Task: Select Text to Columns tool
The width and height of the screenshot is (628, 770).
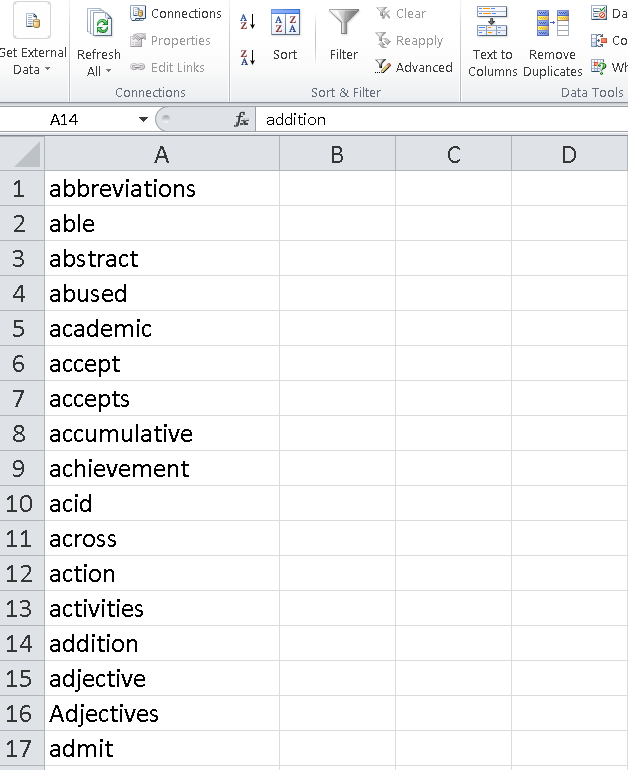Action: pyautogui.click(x=492, y=42)
